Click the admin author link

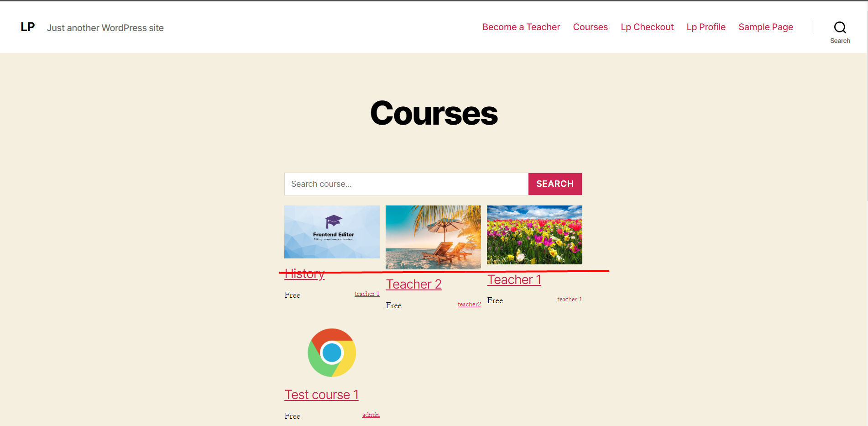coord(371,415)
